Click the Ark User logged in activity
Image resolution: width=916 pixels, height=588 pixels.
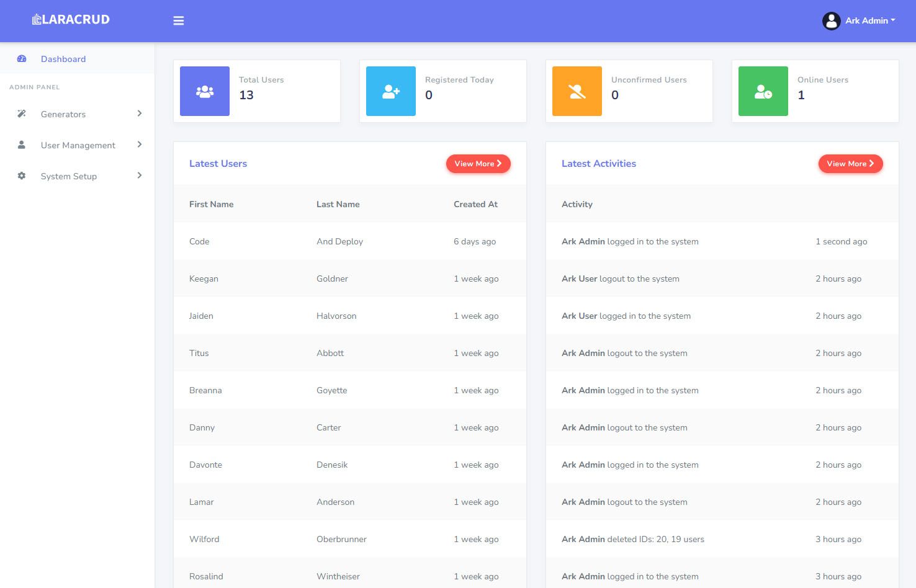click(x=626, y=316)
